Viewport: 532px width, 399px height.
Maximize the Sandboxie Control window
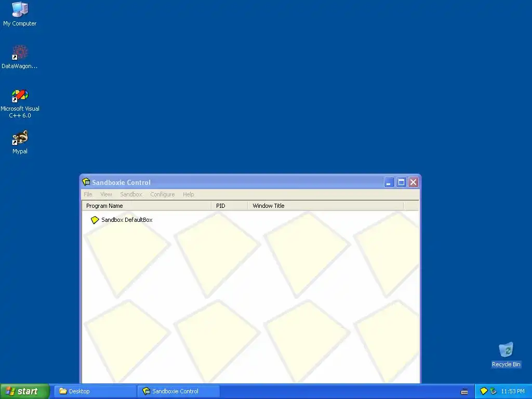click(x=401, y=182)
